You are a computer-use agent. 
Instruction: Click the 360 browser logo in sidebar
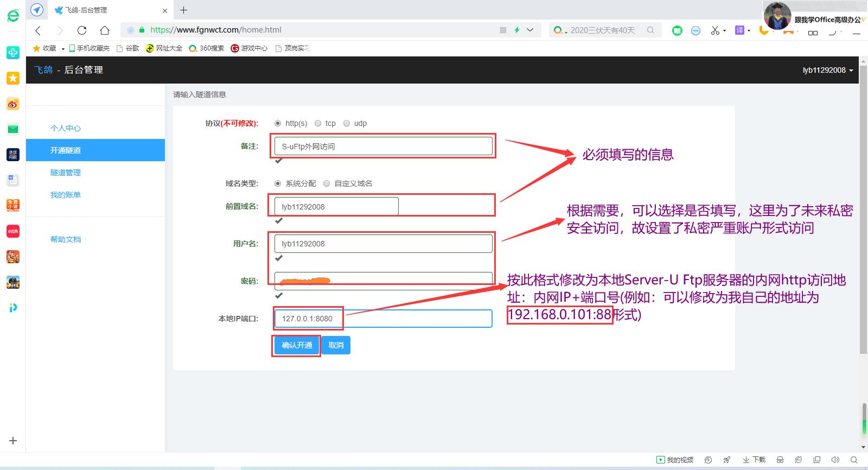(x=13, y=16)
